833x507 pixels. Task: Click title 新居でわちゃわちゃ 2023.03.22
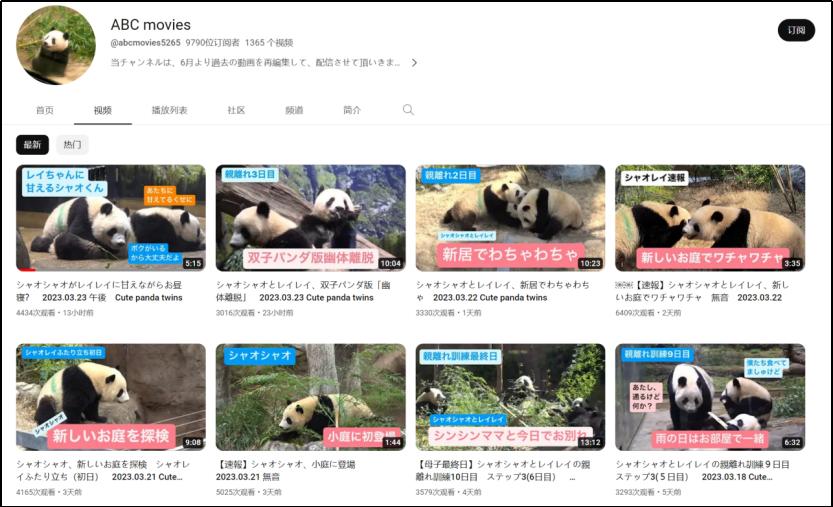503,291
